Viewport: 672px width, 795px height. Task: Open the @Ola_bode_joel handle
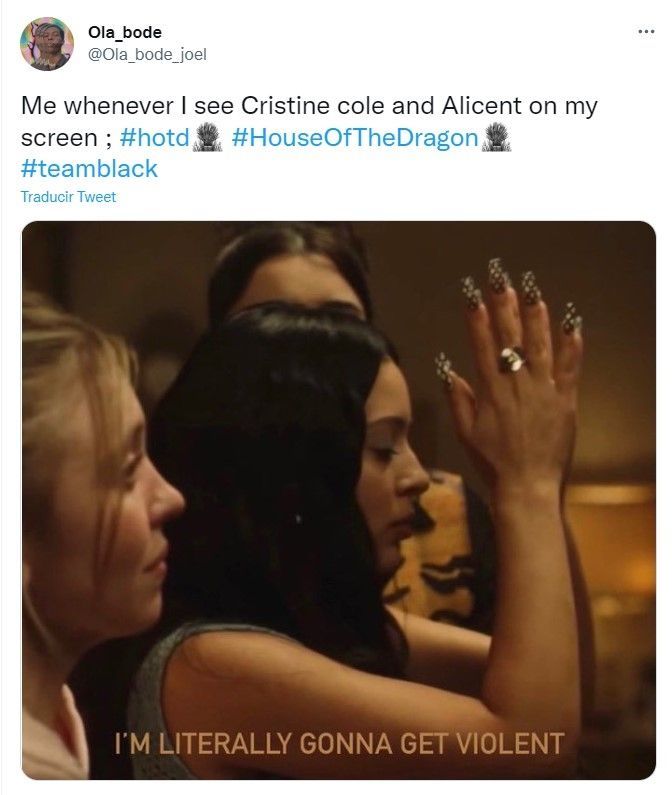click(x=147, y=54)
